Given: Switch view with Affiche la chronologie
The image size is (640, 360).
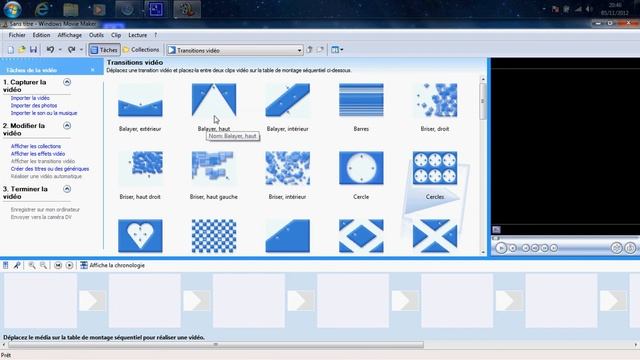Looking at the screenshot, I should [112, 265].
